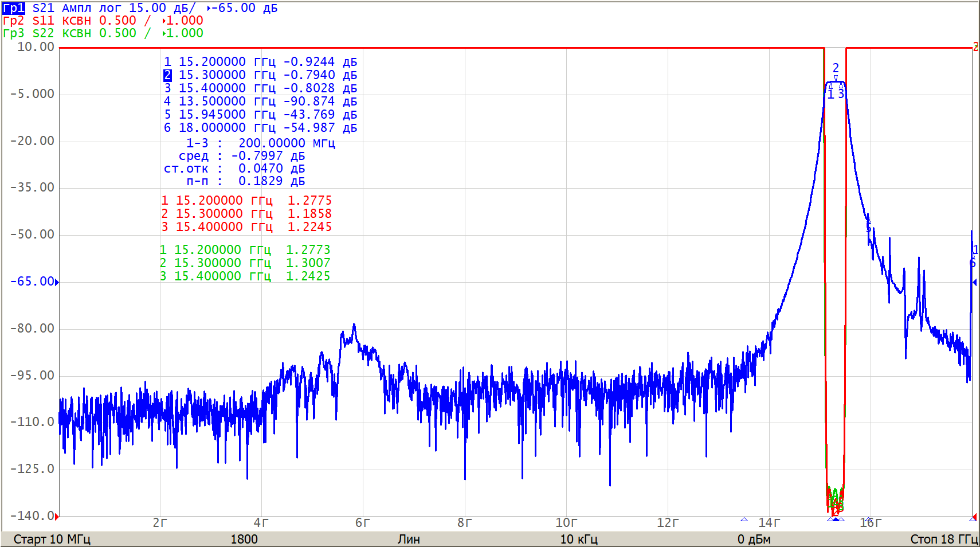Click marker 5 on the filter's upper skirt
Image resolution: width=980 pixels, height=547 pixels.
click(868, 221)
